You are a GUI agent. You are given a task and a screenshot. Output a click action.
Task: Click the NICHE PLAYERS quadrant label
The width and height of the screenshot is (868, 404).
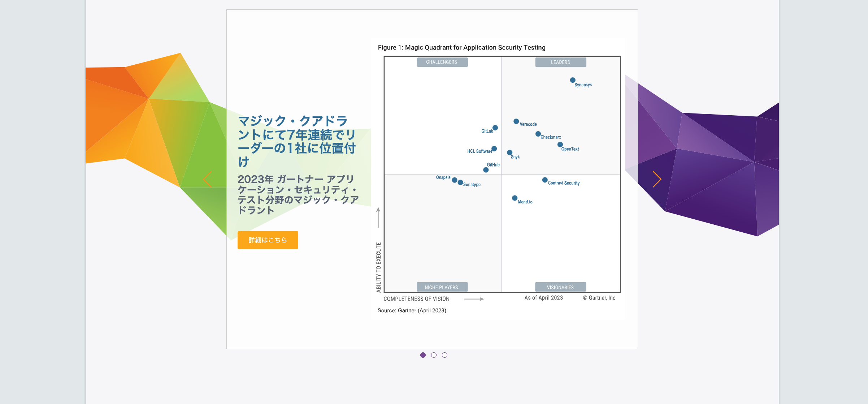click(442, 287)
